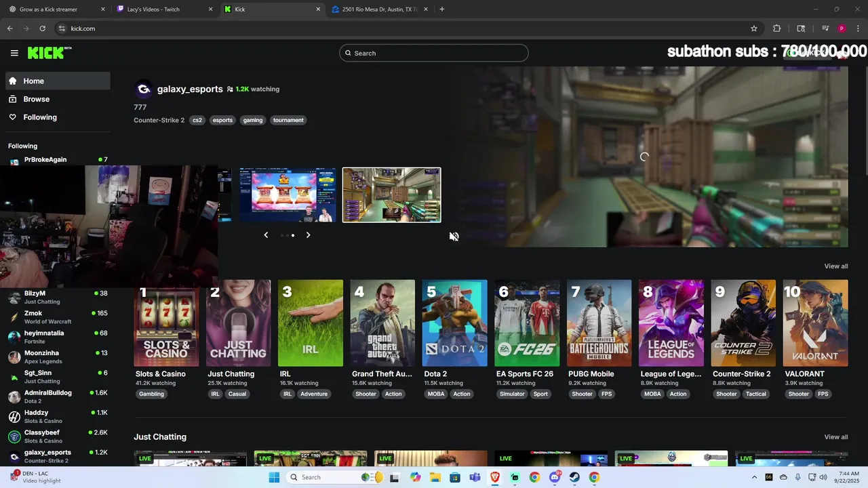Click the MOBA tag under Dota 2
The height and width of the screenshot is (488, 868).
tap(435, 394)
